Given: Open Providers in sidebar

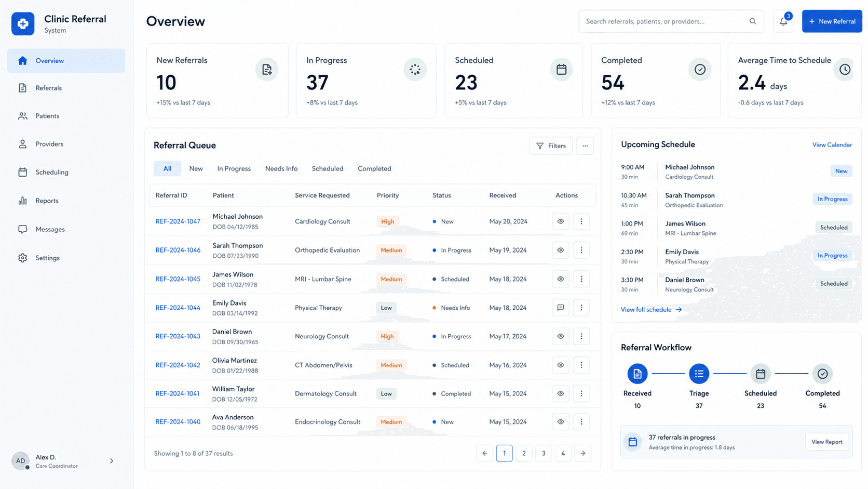Looking at the screenshot, I should 66,144.
